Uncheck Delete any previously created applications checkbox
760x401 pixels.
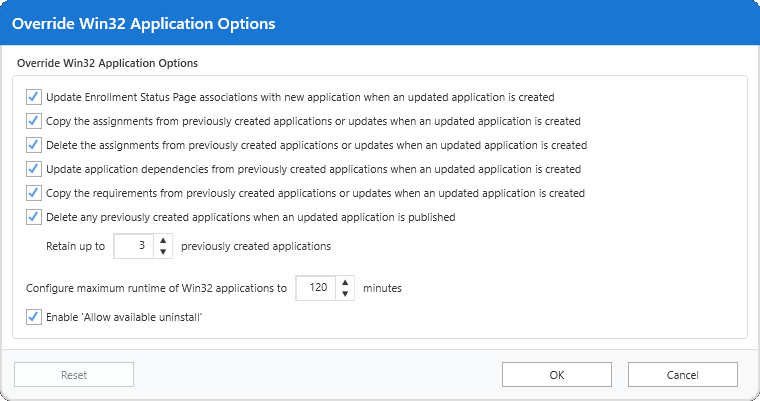[x=33, y=217]
